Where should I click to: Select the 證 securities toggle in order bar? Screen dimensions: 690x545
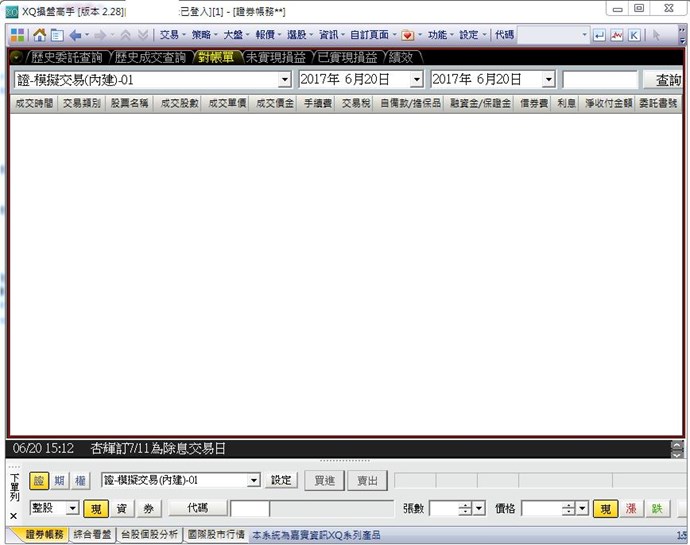(x=39, y=481)
